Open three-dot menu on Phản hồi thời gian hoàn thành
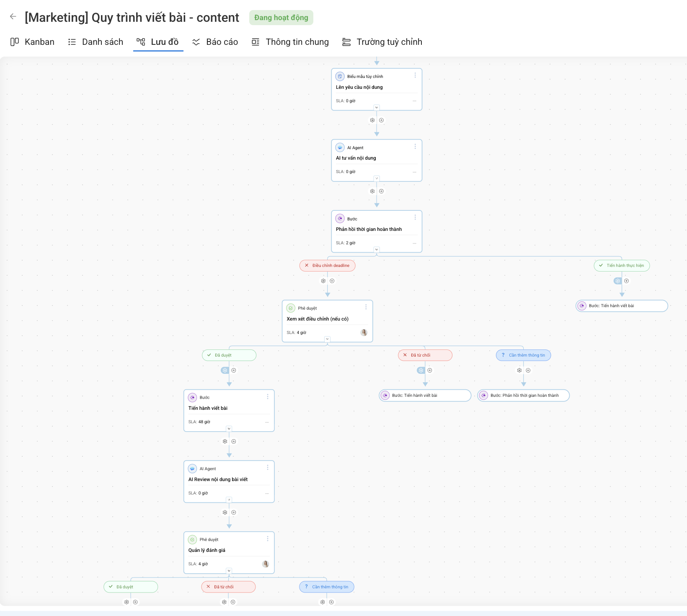Viewport: 687px width, 616px height. pos(415,217)
